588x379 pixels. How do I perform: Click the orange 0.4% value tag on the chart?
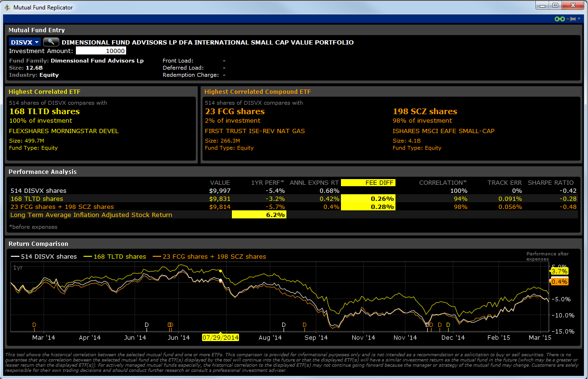(x=560, y=281)
